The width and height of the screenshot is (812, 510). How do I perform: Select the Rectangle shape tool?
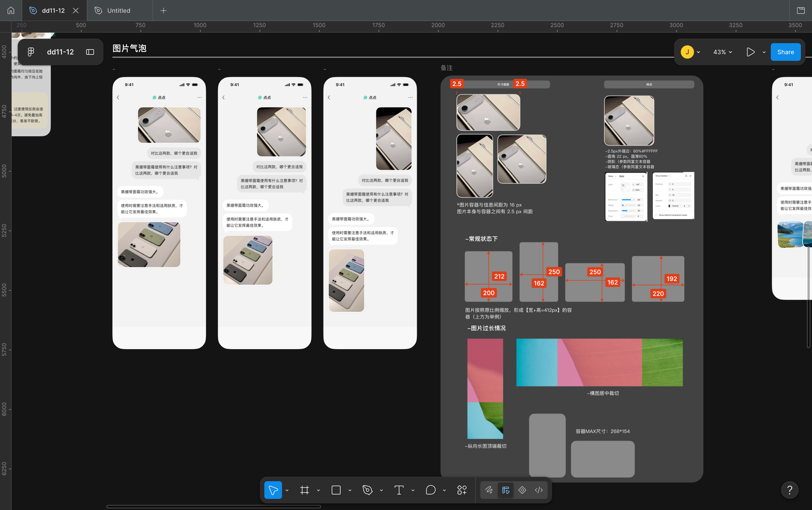click(x=336, y=490)
